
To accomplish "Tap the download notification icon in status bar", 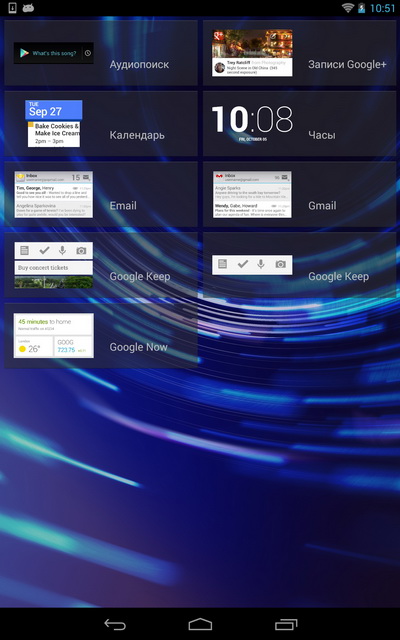I will 13,8.
